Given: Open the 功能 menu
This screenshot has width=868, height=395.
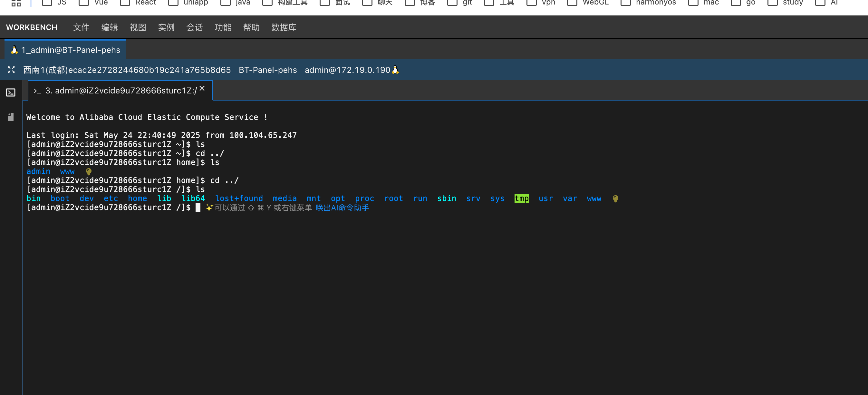Looking at the screenshot, I should (x=223, y=27).
